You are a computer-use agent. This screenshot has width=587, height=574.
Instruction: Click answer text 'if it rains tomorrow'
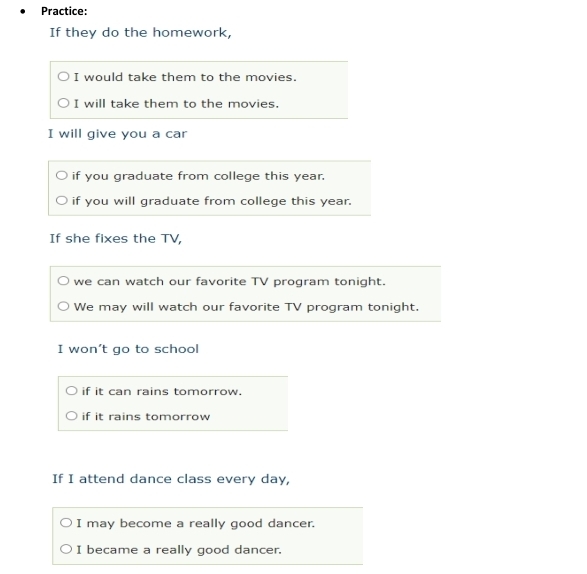pyautogui.click(x=146, y=416)
